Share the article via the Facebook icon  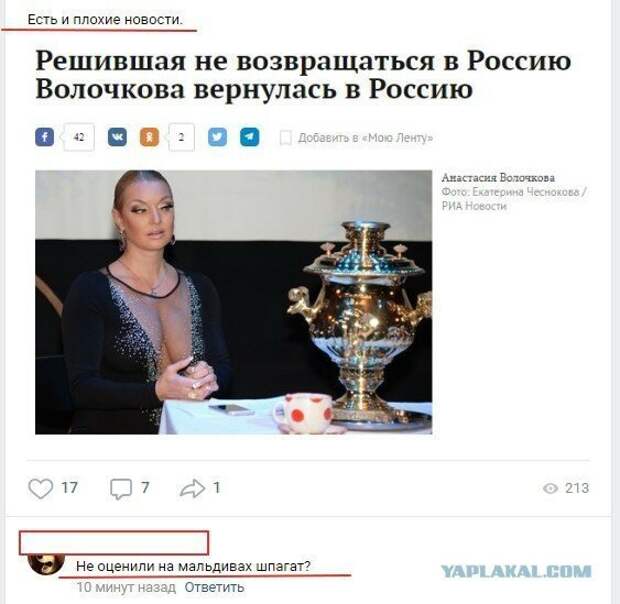(44, 137)
